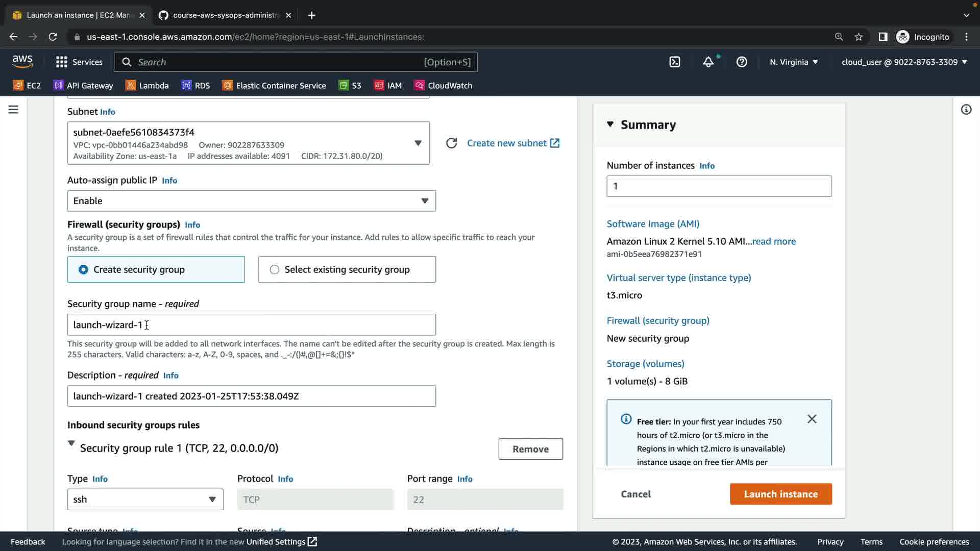Collapse Security group rule 1 section

point(71,443)
